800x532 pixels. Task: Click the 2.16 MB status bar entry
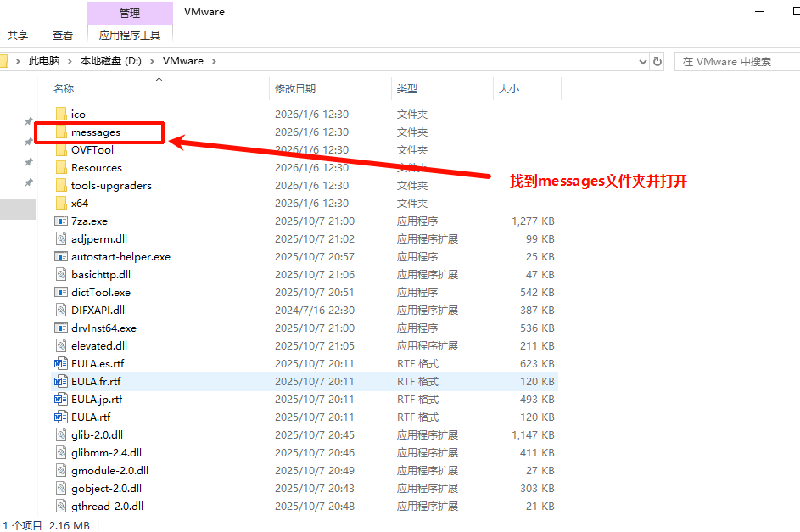pos(70,525)
